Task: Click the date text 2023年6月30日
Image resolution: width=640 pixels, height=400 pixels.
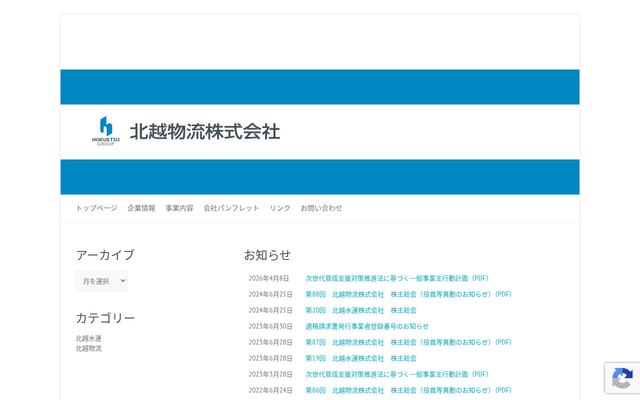Action: 271,326
